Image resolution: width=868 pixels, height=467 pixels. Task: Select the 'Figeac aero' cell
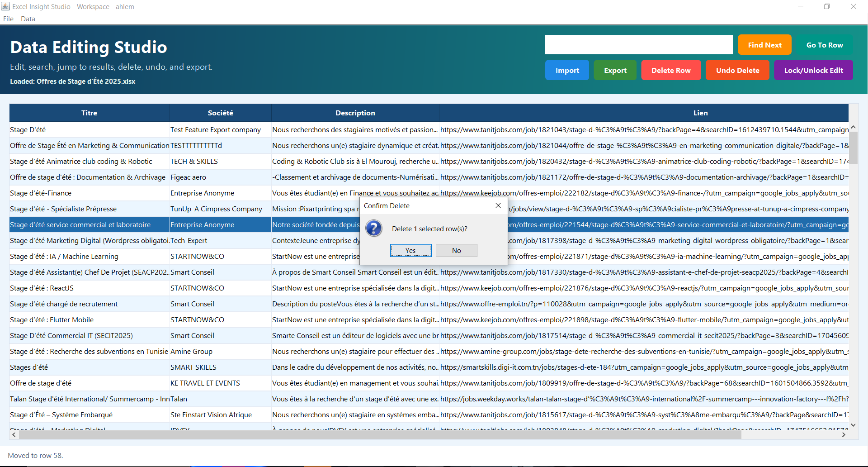[221, 177]
